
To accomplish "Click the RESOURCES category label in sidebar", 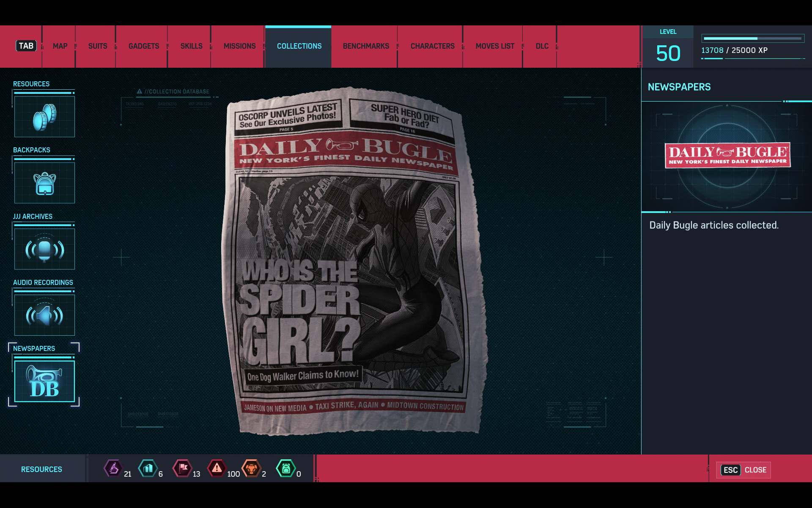I will pyautogui.click(x=31, y=84).
